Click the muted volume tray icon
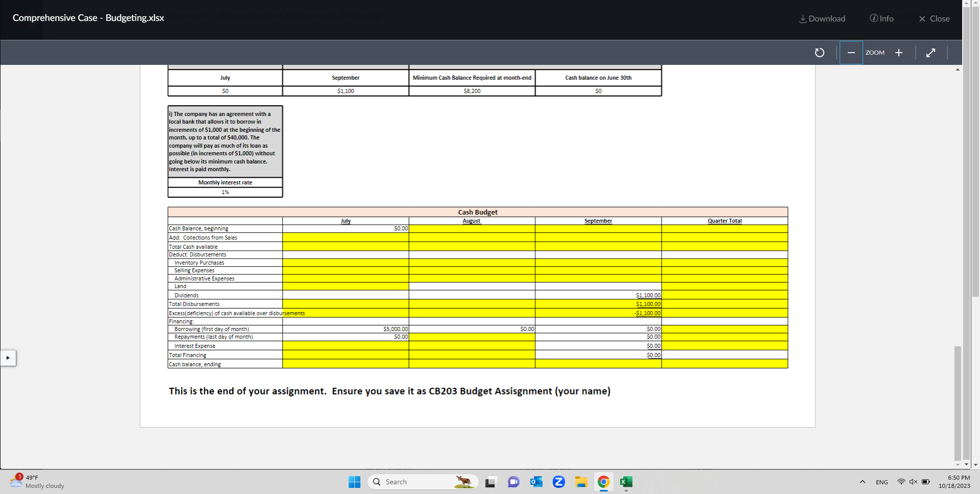 click(913, 482)
